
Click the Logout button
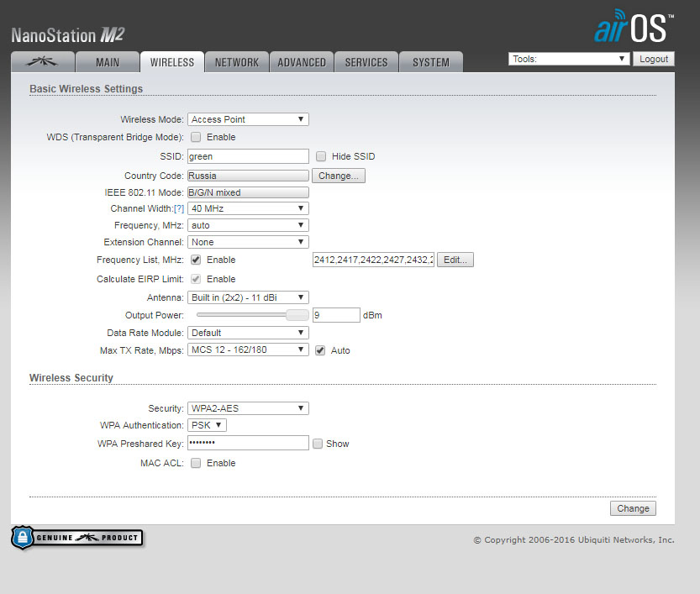pos(654,59)
